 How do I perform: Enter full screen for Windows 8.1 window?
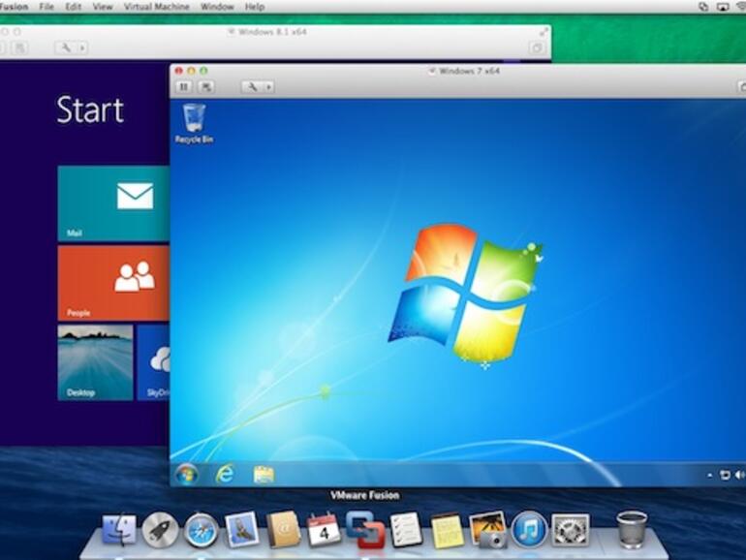544,32
